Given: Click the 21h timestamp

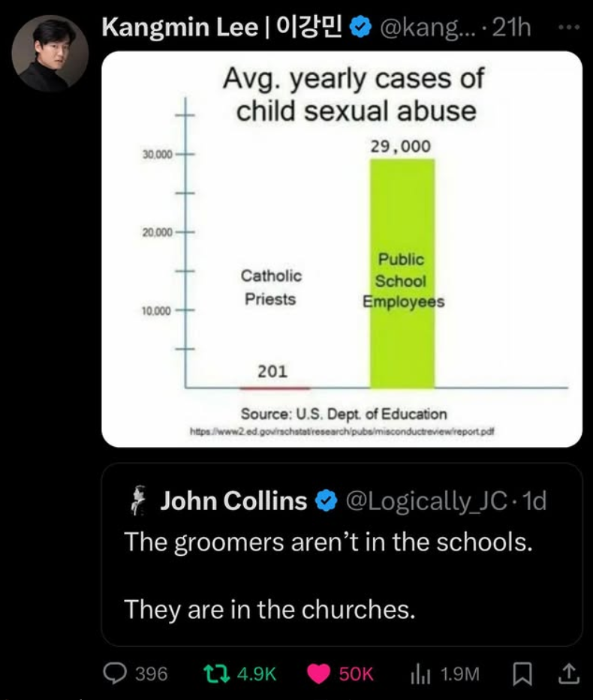Looking at the screenshot, I should (x=511, y=28).
